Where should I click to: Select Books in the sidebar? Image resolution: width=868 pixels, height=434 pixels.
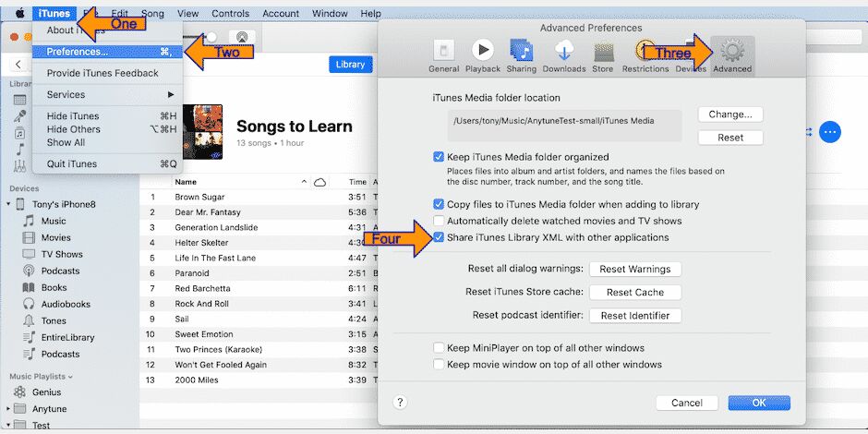(x=54, y=287)
